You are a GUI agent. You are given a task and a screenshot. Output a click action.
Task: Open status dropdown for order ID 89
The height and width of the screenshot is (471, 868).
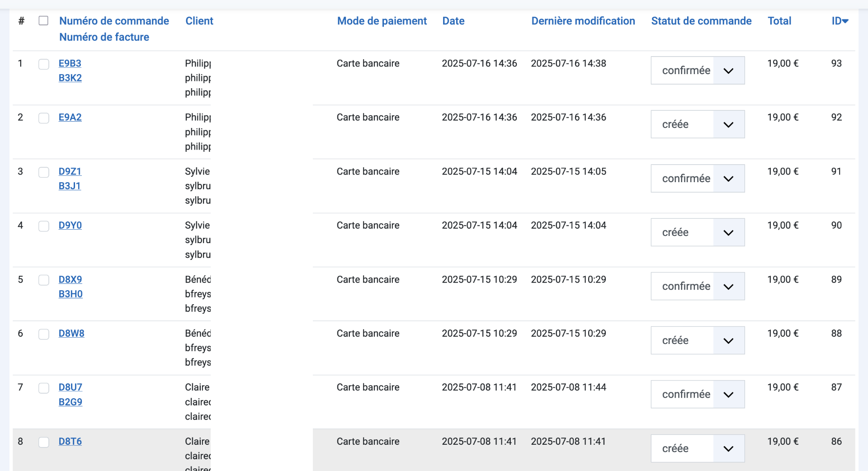point(698,286)
